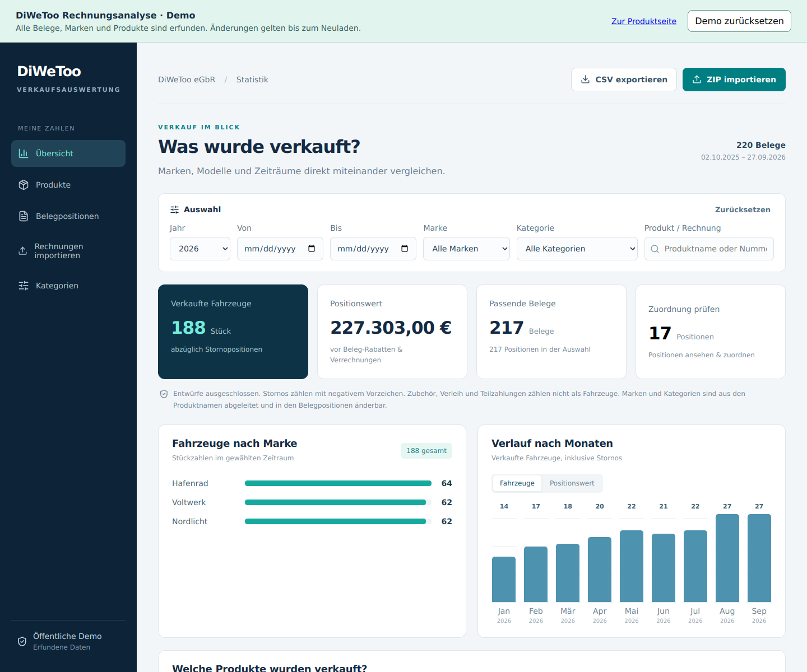Click the 220 Belege text
This screenshot has width=807, height=672.
(x=760, y=145)
